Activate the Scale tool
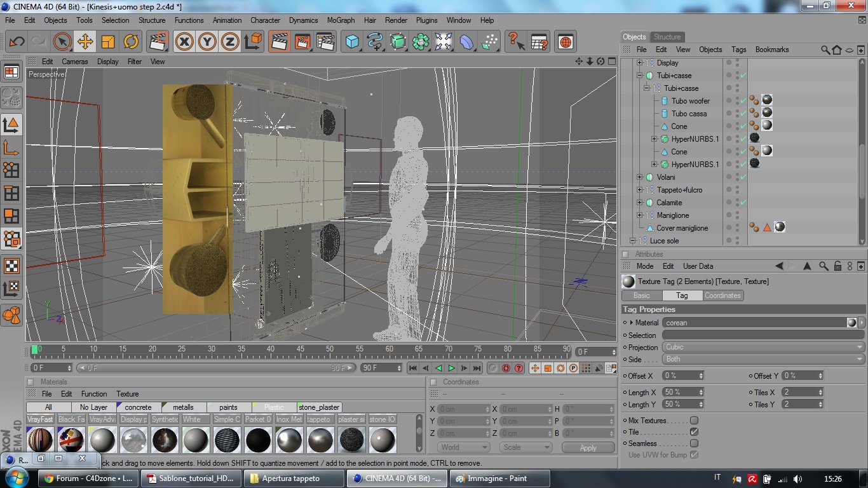The image size is (868, 488). 108,42
